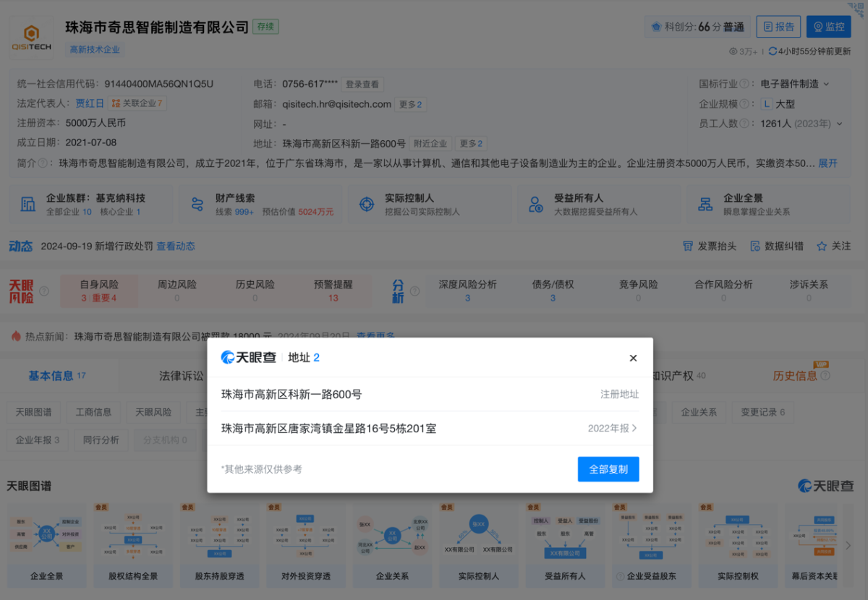The width and height of the screenshot is (868, 600).
Task: Open 企业关系 graph thumbnail
Action: (392, 544)
